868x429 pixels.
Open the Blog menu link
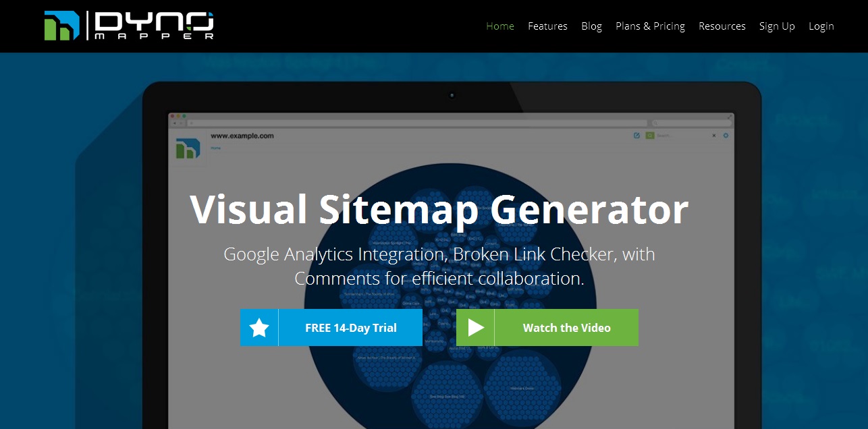pos(591,26)
